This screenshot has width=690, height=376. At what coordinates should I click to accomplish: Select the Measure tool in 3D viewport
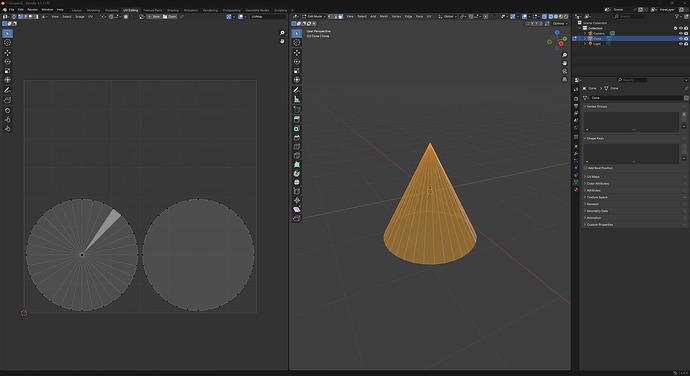[297, 99]
